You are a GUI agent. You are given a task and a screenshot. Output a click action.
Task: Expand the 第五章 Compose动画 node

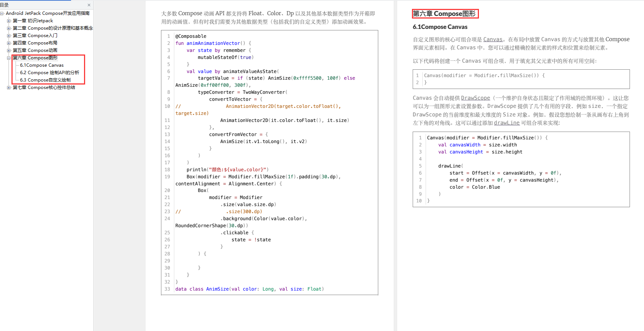coord(9,50)
